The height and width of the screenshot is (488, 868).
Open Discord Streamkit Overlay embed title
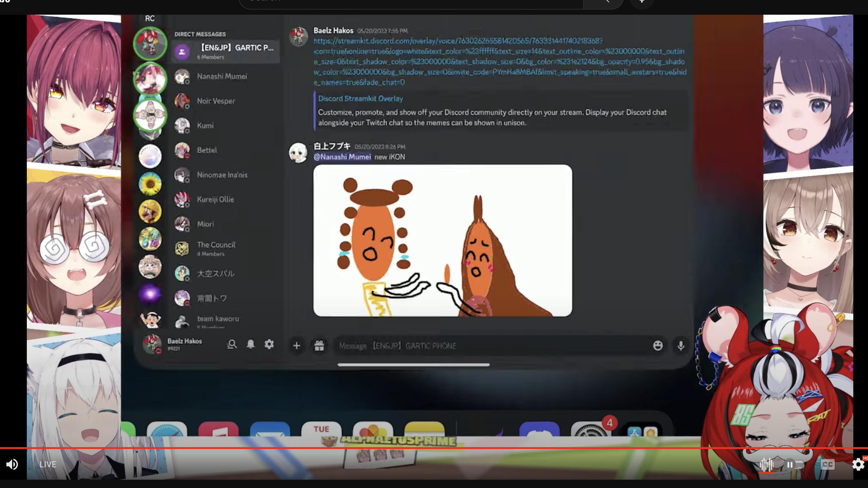click(360, 99)
